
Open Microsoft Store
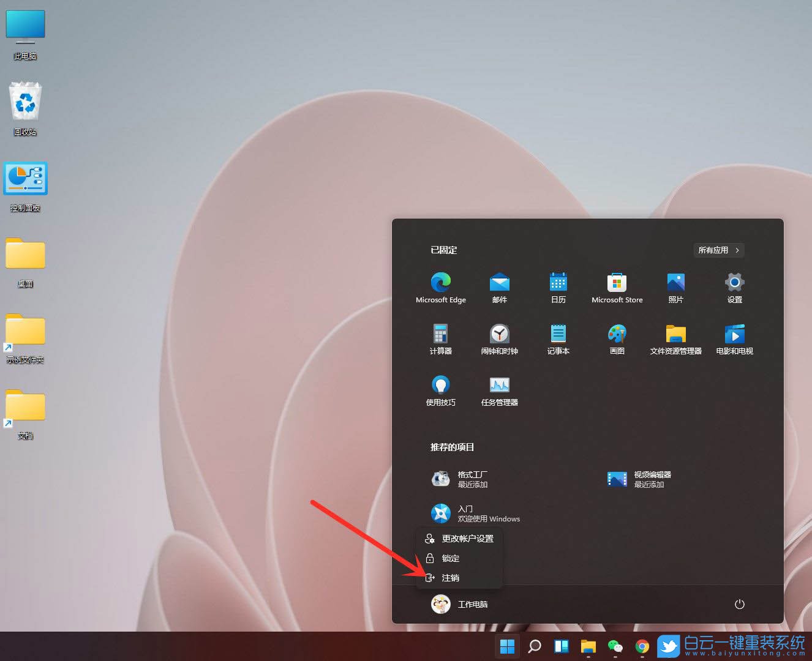click(617, 286)
